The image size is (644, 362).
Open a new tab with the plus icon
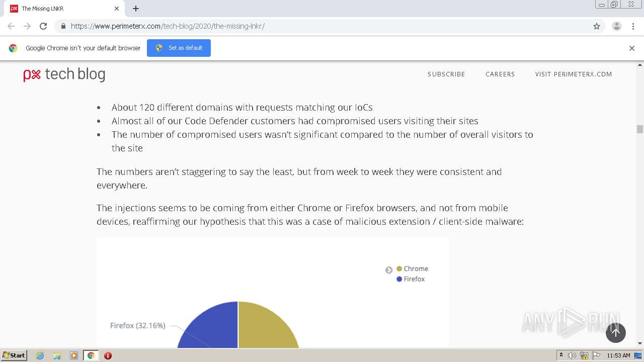(x=136, y=9)
